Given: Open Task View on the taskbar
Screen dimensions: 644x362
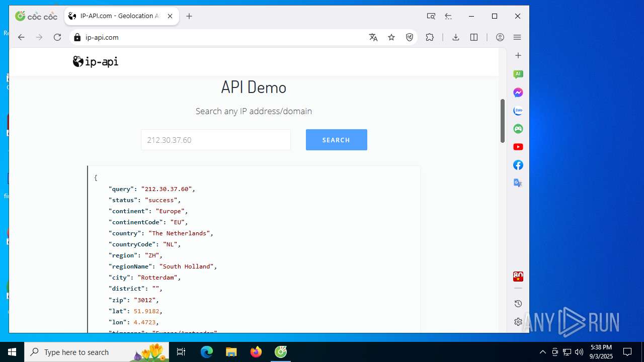Looking at the screenshot, I should pyautogui.click(x=181, y=352).
